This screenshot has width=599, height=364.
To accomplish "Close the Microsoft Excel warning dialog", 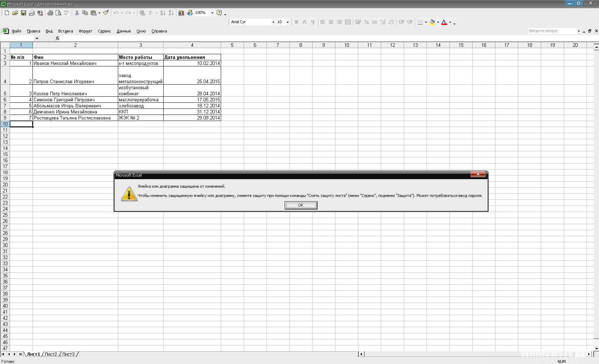I will (x=478, y=174).
